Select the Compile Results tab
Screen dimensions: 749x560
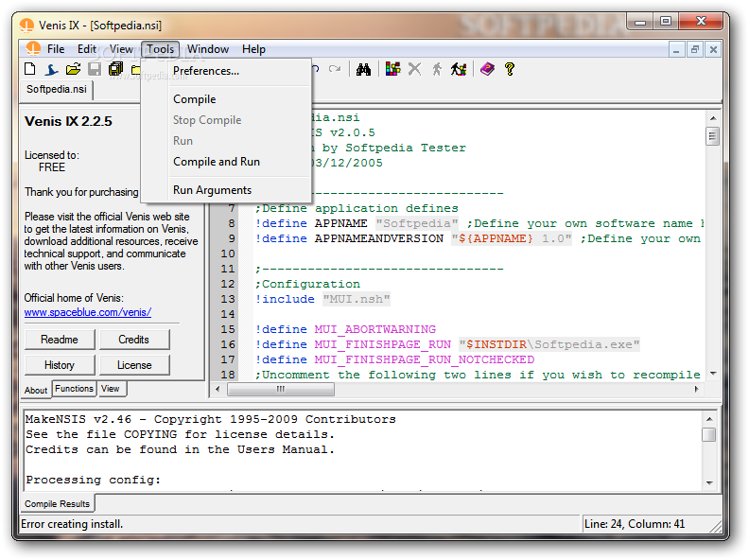click(x=58, y=503)
